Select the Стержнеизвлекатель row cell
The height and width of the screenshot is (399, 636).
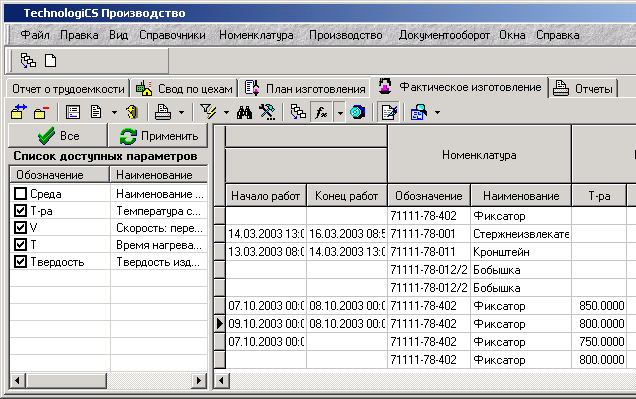click(521, 234)
